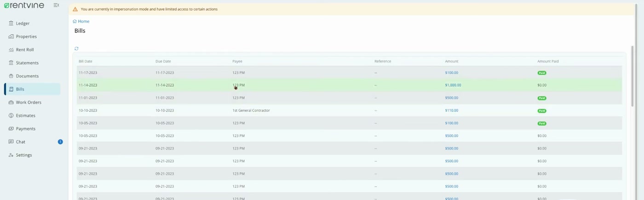Click the bills table vertical scrollbar
Viewport: 644px width, 200px height.
(x=633, y=76)
